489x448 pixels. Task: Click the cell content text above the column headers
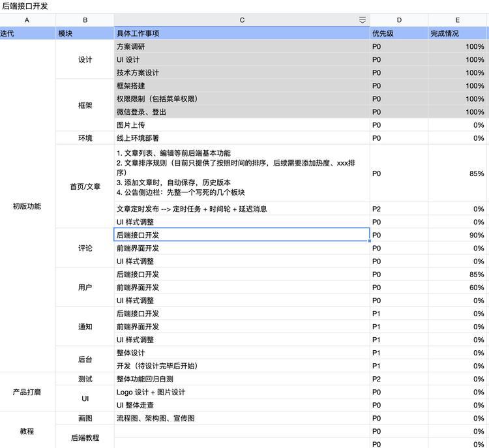click(x=25, y=6)
